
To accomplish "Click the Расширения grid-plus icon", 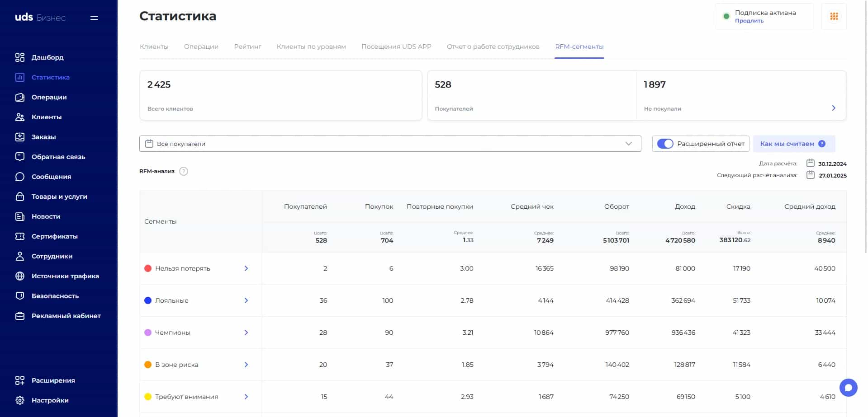I will click(20, 380).
